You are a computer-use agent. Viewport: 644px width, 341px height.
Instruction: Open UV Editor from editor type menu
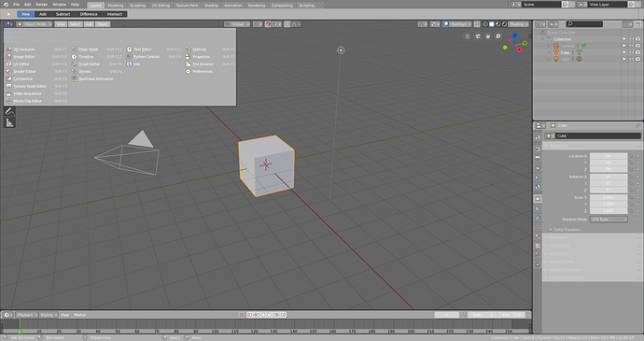(x=36, y=64)
